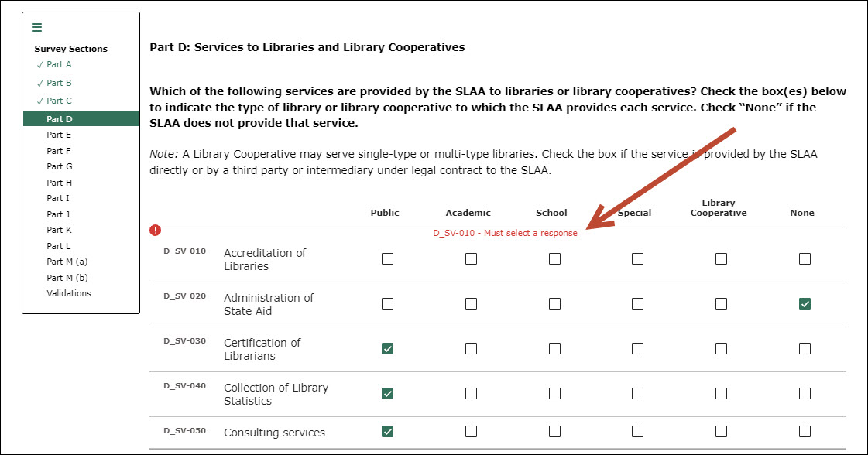Check Public for Accreditation of Libraries
The height and width of the screenshot is (455, 868).
[x=388, y=259]
